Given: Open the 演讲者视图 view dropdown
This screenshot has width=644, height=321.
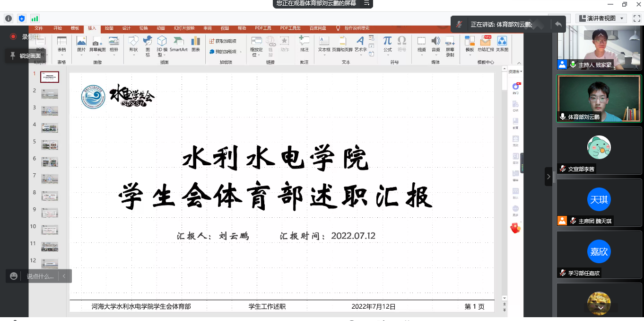Looking at the screenshot, I should 601,18.
